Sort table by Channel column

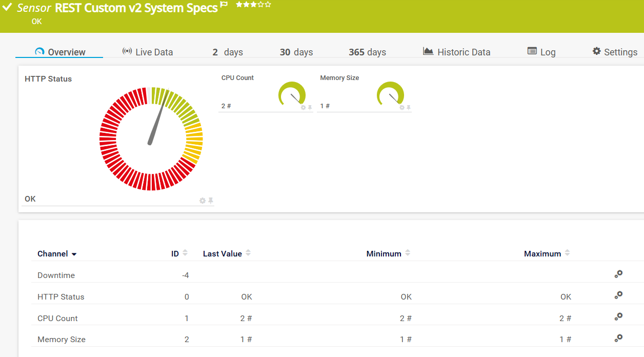click(57, 254)
